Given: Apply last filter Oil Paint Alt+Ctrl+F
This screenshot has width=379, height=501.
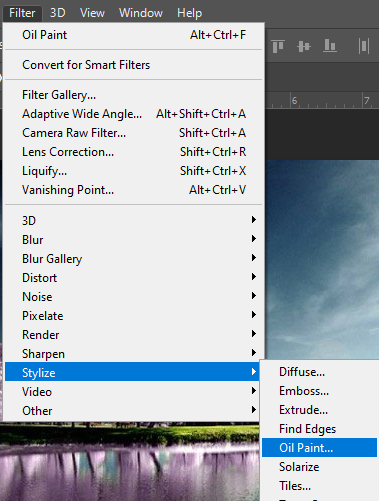Looking at the screenshot, I should click(134, 35).
